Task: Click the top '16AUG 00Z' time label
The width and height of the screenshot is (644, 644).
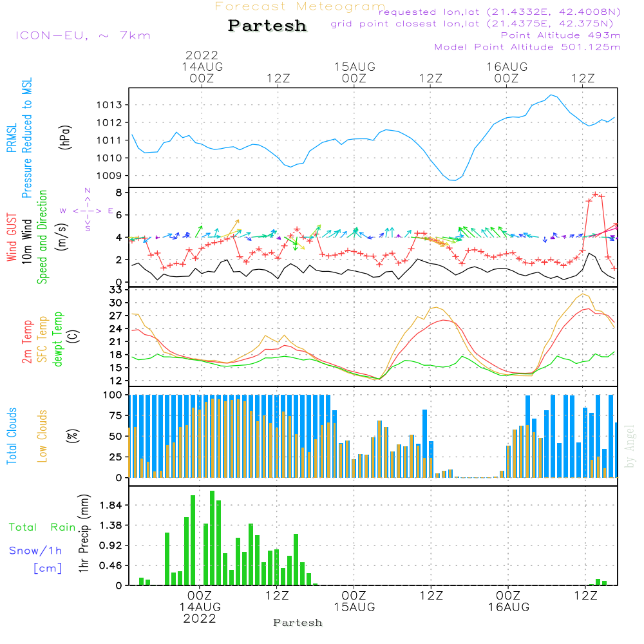Action: click(x=507, y=72)
